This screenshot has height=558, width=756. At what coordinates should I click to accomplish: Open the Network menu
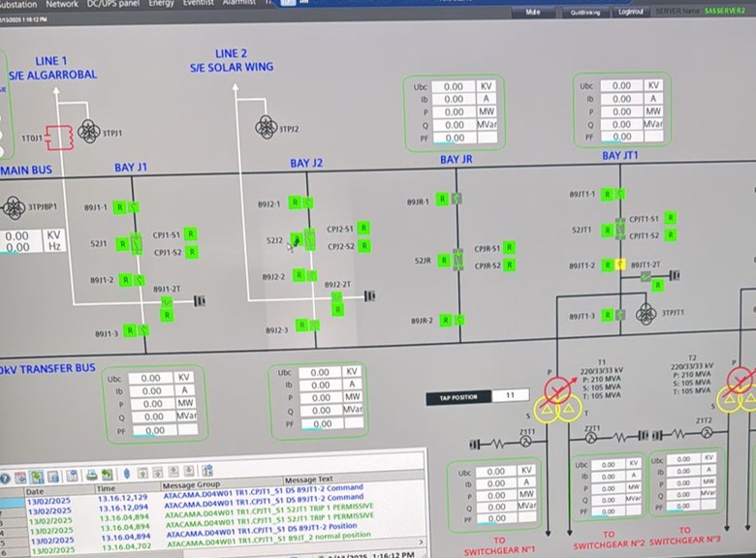63,4
